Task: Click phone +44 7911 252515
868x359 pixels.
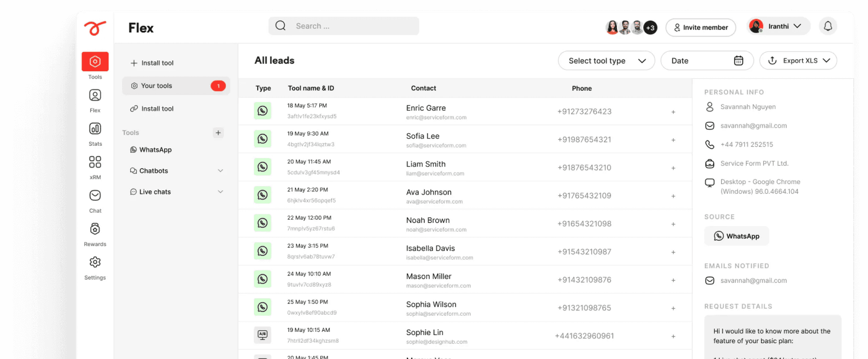Action: pyautogui.click(x=747, y=145)
